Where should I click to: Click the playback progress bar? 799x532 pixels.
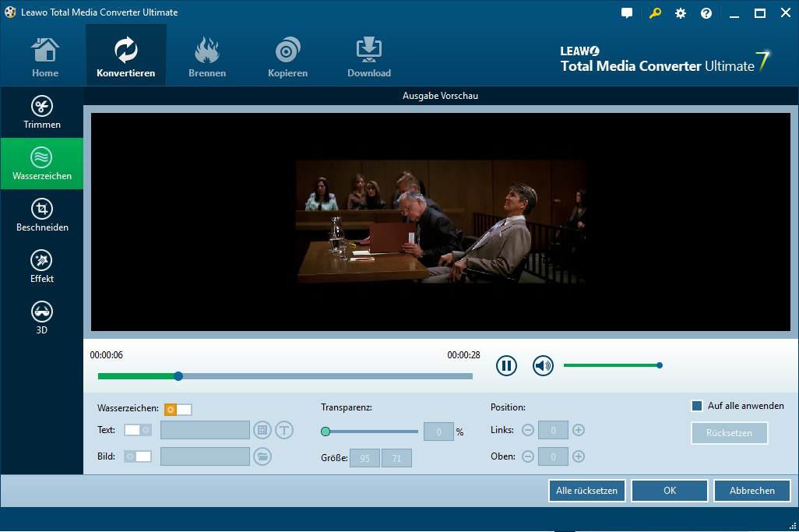[285, 376]
